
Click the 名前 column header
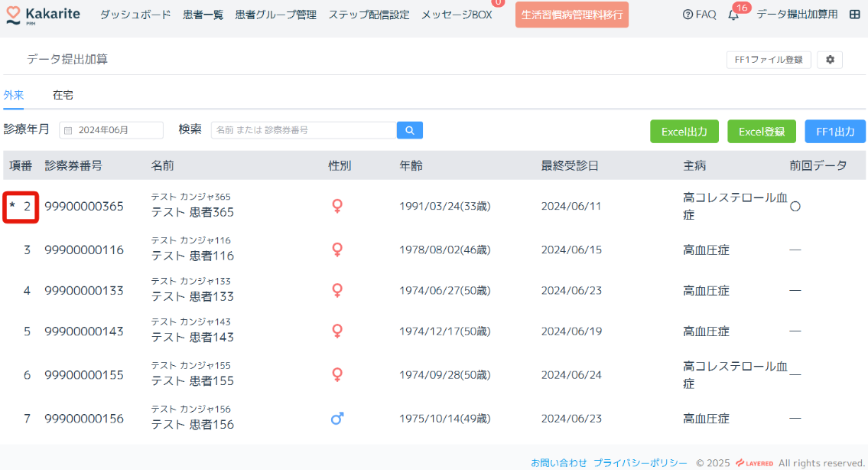pyautogui.click(x=163, y=165)
